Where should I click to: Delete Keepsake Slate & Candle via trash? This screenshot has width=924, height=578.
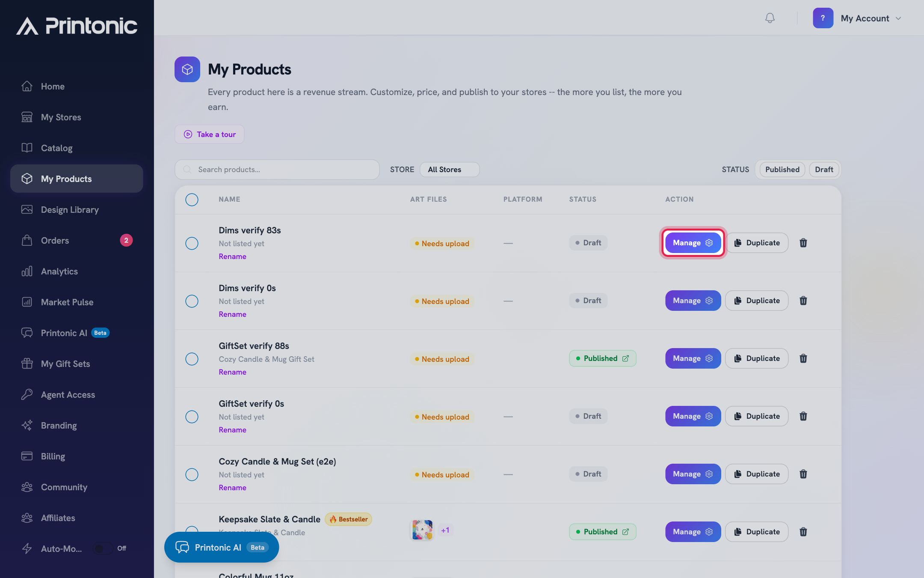pos(803,532)
